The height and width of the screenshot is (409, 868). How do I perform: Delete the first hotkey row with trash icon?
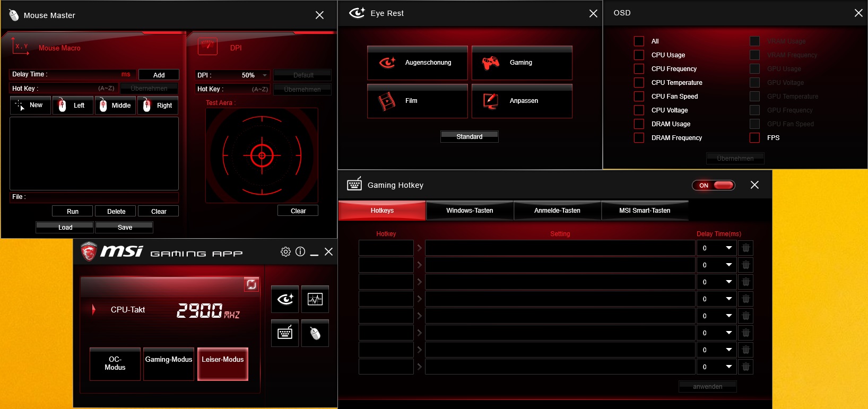pyautogui.click(x=746, y=248)
